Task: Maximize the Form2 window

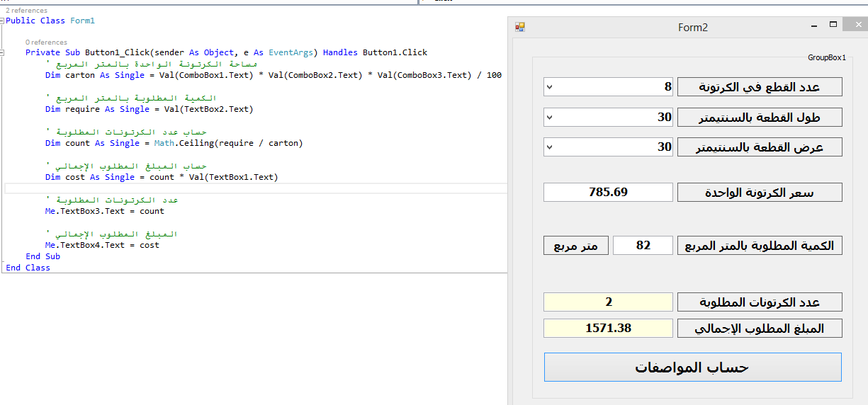Action: (834, 25)
